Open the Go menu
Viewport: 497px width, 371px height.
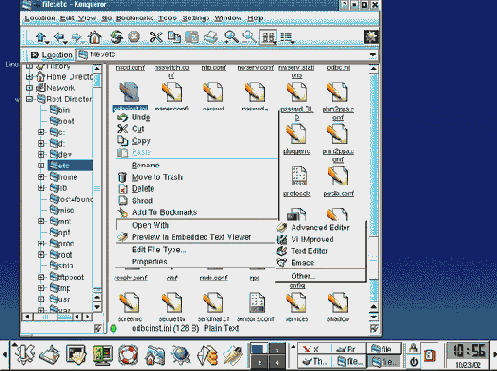[x=106, y=18]
